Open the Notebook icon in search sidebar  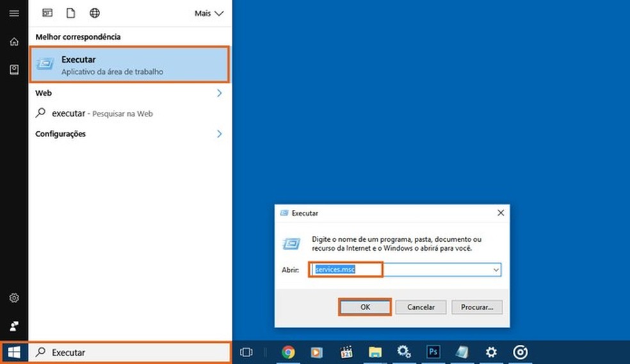[x=14, y=70]
